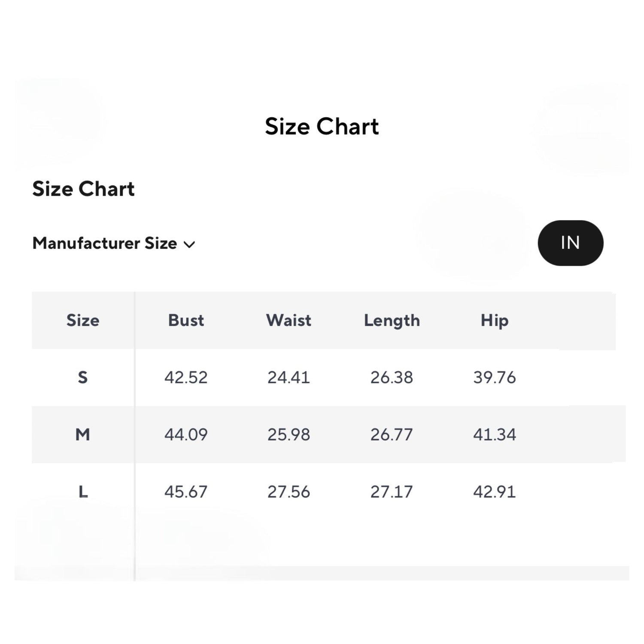Click the waist value 25.98
The width and height of the screenshot is (644, 644).
tap(289, 434)
